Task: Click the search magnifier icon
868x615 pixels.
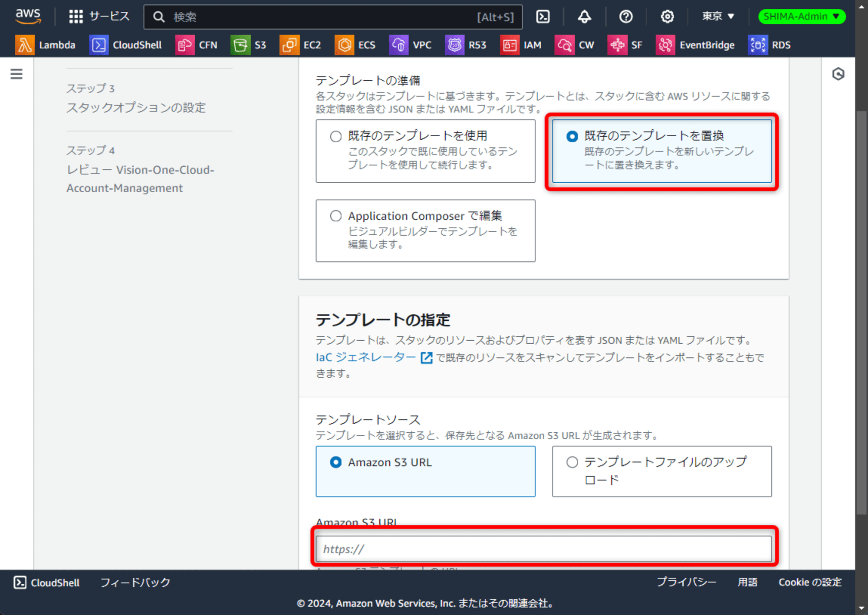Action: point(159,17)
